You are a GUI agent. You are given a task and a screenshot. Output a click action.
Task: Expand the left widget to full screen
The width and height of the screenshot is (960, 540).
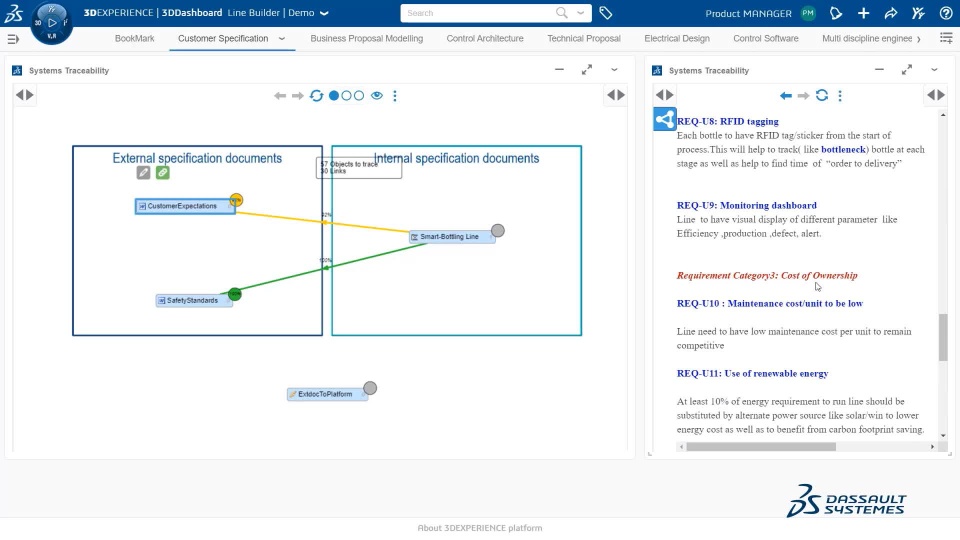point(587,70)
